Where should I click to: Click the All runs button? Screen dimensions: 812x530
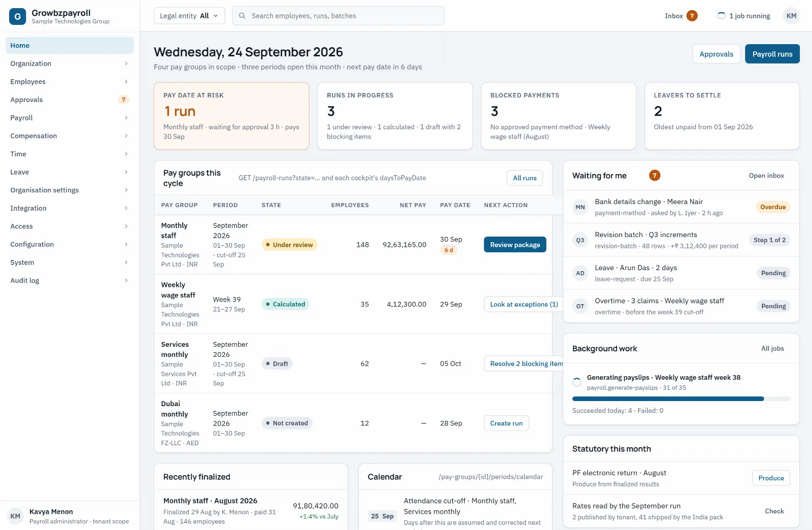525,178
